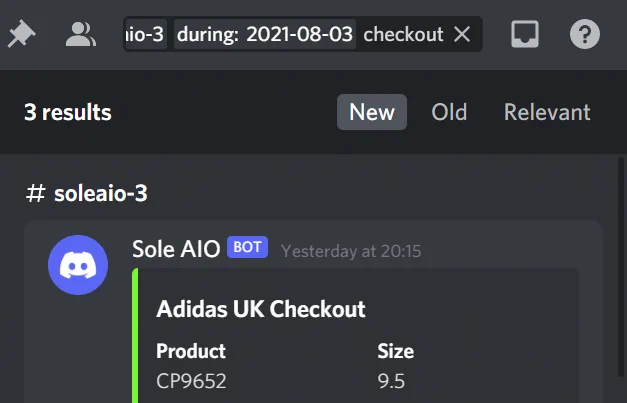Click the BOT tag badge
627x403 pixels.
pos(248,247)
